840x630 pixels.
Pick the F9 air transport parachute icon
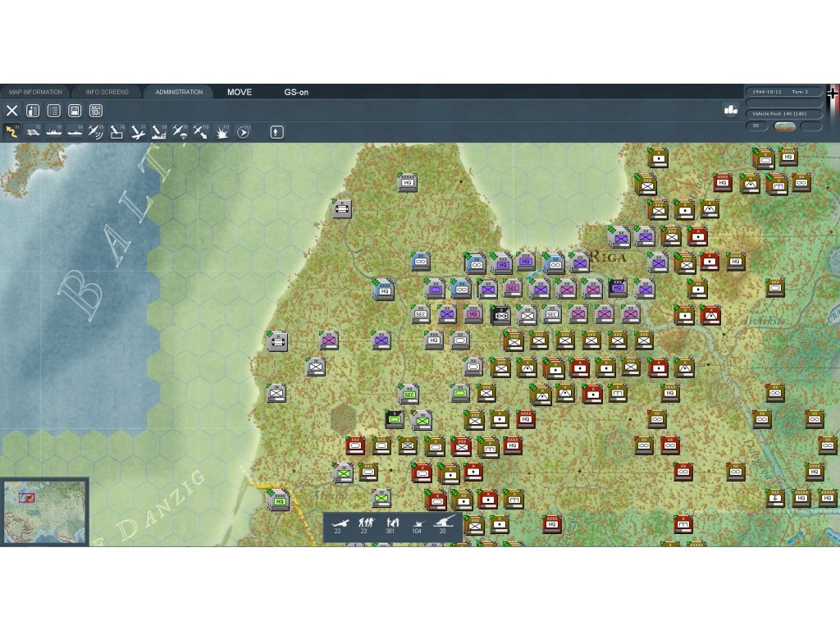tap(180, 131)
